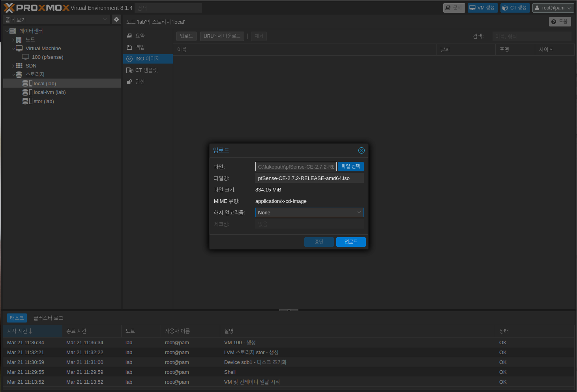Click the datacenter server icon
Screen dimensions: 577x392
pos(13,31)
